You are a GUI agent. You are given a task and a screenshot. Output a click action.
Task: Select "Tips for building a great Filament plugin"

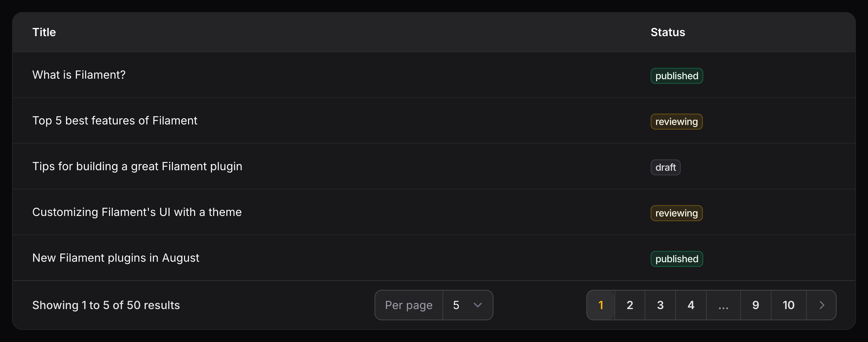pos(137,166)
